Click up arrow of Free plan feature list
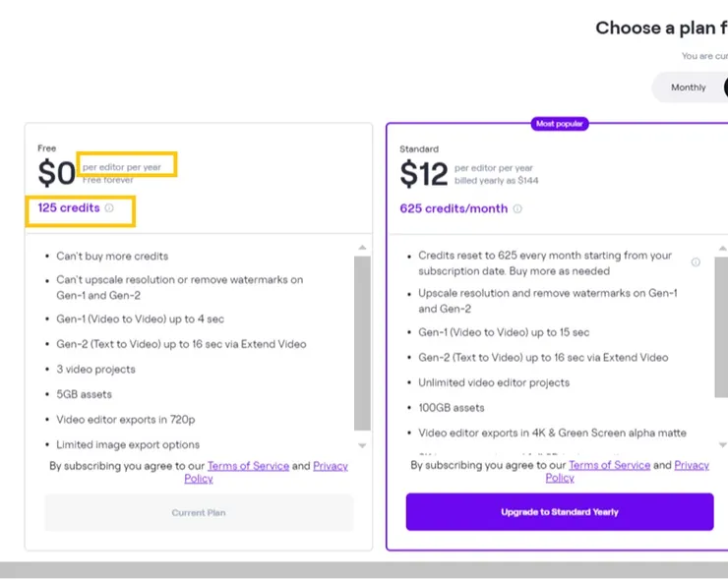This screenshot has height=580, width=728. pyautogui.click(x=362, y=248)
